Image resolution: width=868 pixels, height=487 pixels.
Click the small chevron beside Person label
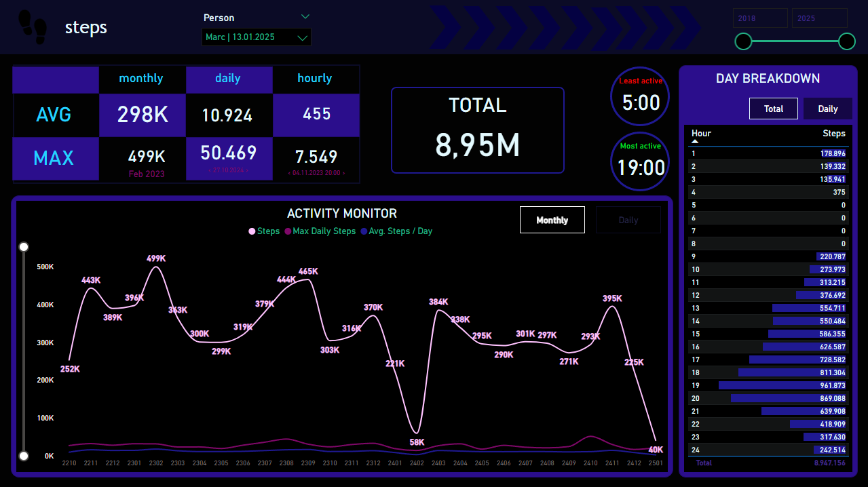(305, 17)
